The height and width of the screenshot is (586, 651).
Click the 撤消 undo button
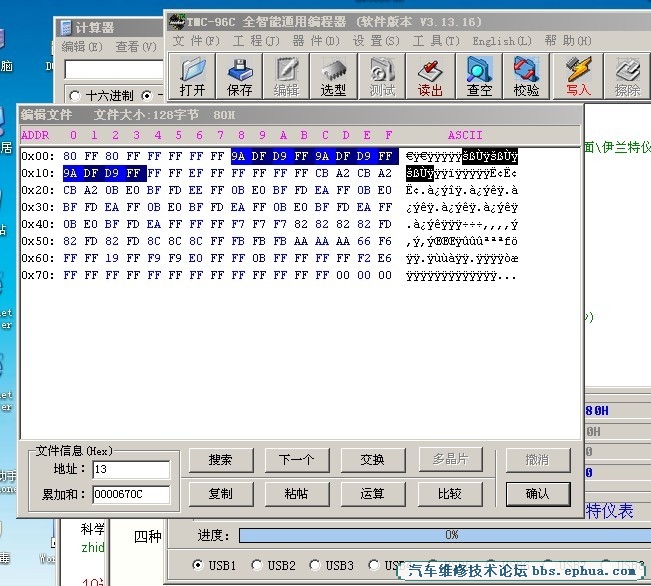pos(538,460)
